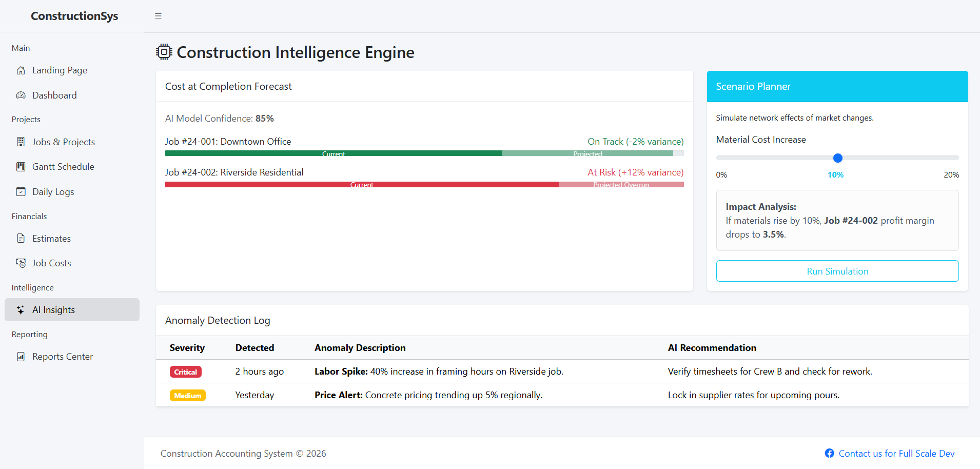
Task: Open Estimates using its document icon
Action: pyautogui.click(x=21, y=238)
